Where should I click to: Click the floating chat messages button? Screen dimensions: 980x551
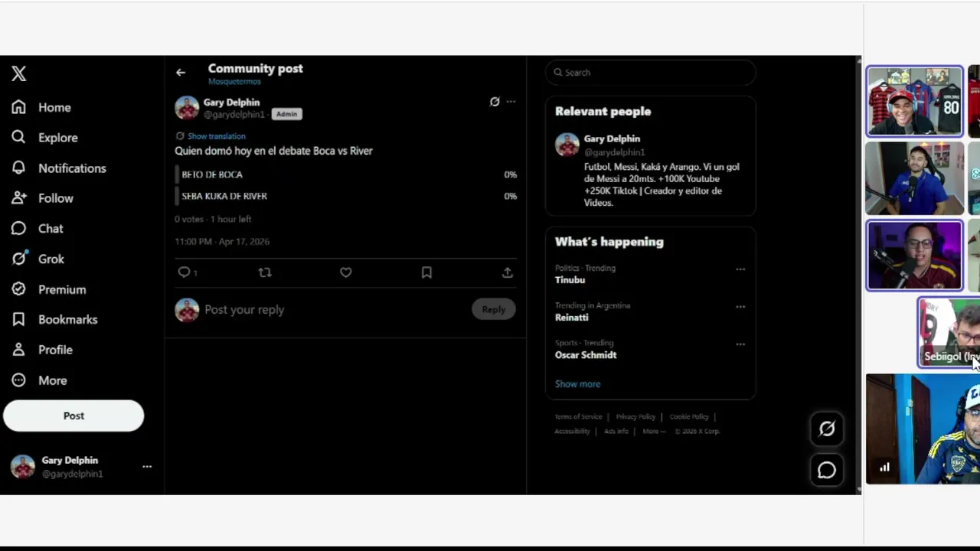(827, 470)
